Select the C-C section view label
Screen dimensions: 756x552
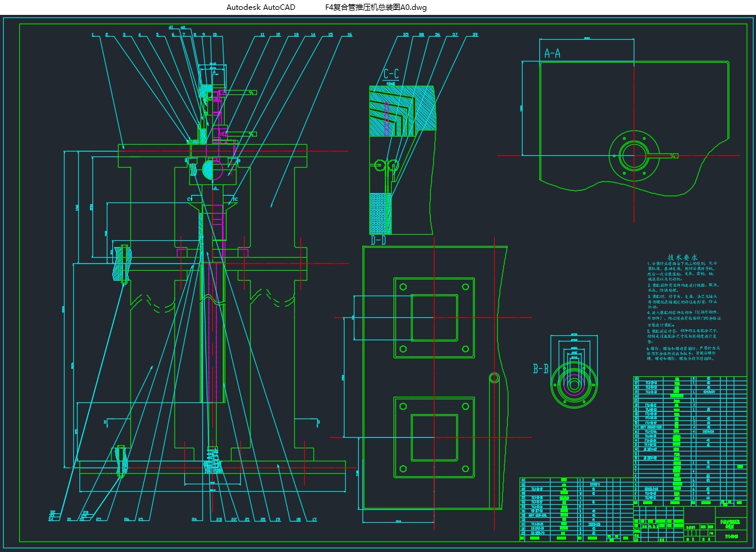pos(393,73)
